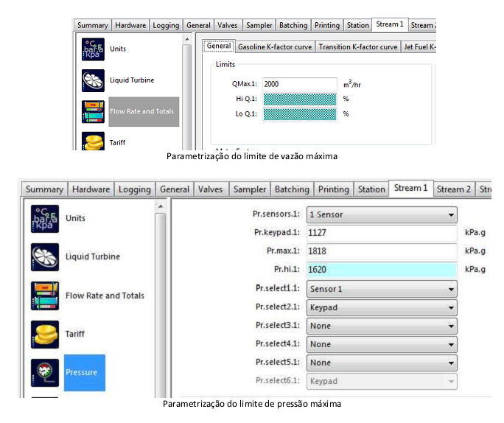Choose the Liquid Turbine label in the top sidebar
The height and width of the screenshot is (423, 504).
click(132, 80)
